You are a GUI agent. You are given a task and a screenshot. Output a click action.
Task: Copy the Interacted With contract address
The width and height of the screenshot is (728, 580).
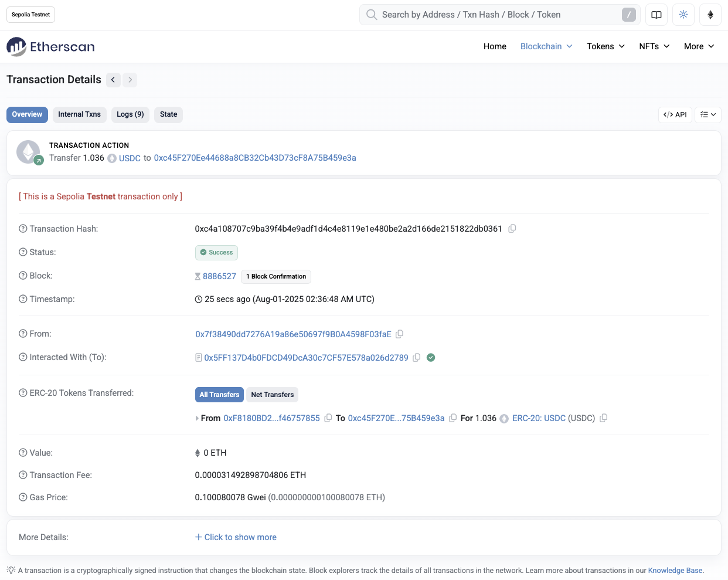click(x=417, y=358)
